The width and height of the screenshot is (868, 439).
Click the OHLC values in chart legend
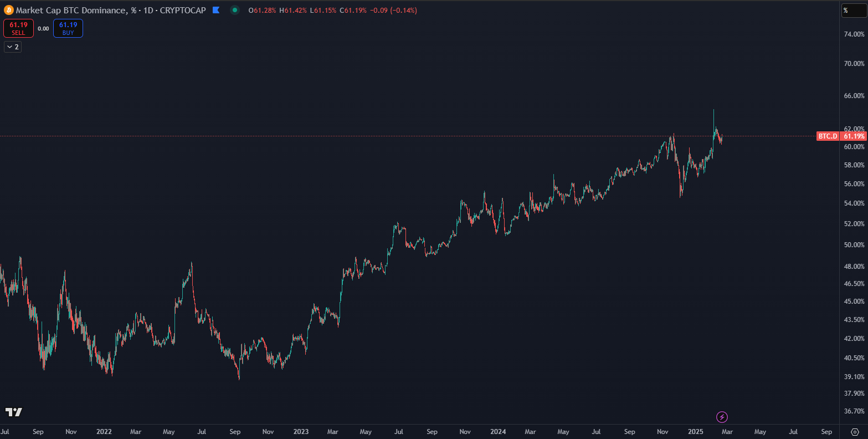(x=332, y=10)
